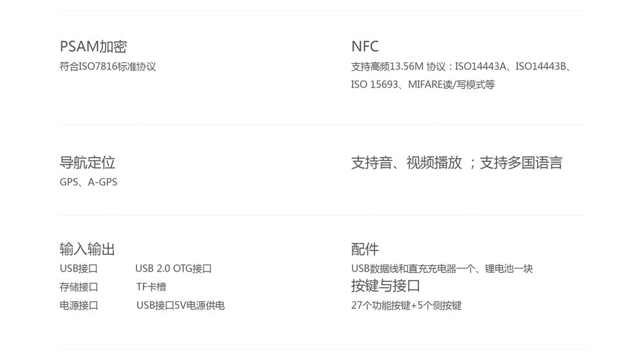Select the 符合ISO7816标准协议 text line
Screen dimensions: 644x363
108,66
